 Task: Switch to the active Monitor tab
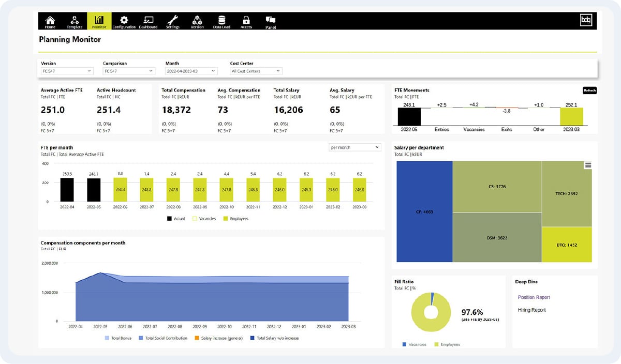pyautogui.click(x=99, y=21)
